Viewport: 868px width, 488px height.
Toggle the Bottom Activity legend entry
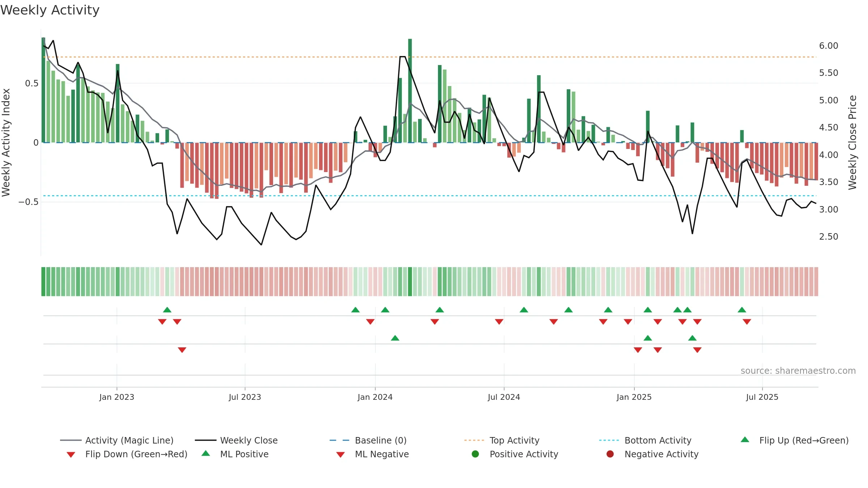(x=645, y=440)
